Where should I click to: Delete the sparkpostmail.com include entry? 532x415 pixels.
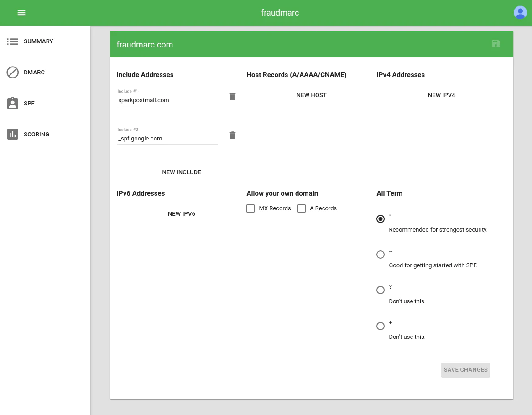(x=233, y=97)
